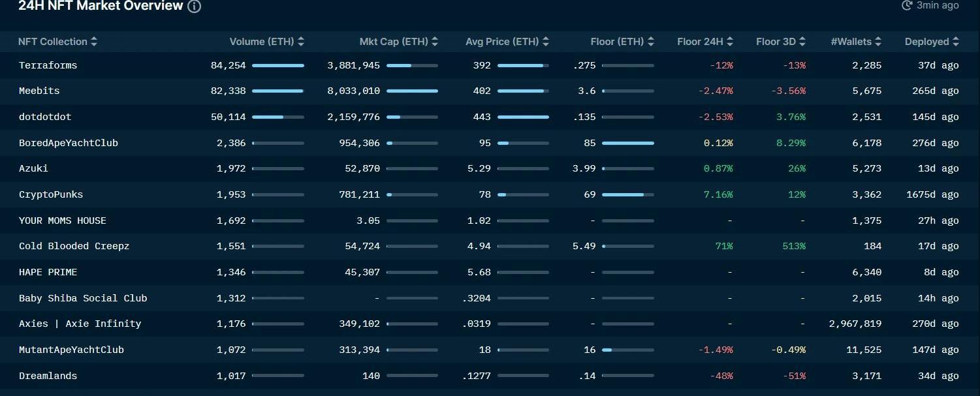The width and height of the screenshot is (980, 396).
Task: Open the Terraforms collection row
Action: [x=48, y=65]
